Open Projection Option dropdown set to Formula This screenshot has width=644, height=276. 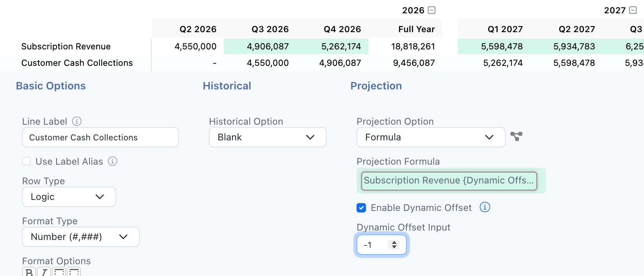(x=431, y=137)
